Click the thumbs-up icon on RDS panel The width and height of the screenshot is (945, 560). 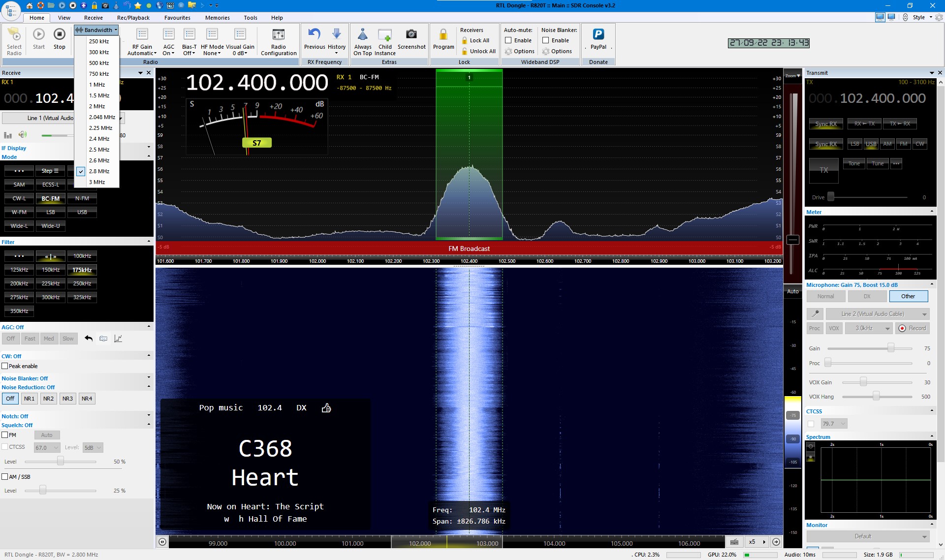[326, 408]
